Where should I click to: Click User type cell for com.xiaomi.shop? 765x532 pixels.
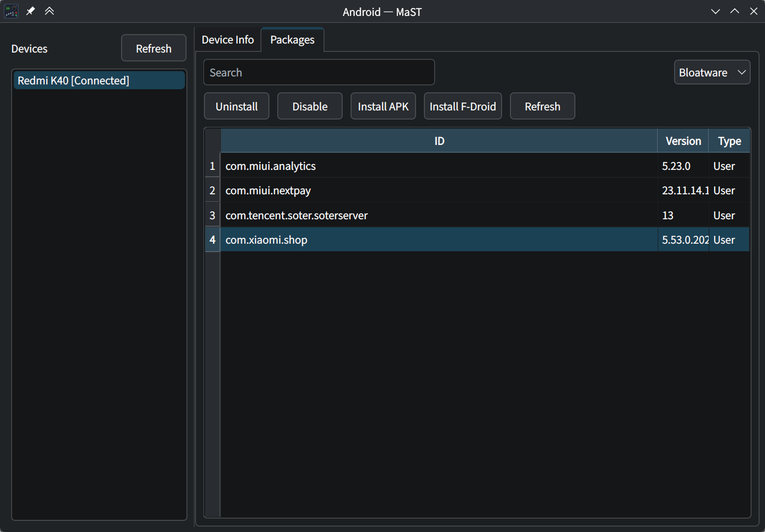[729, 239]
